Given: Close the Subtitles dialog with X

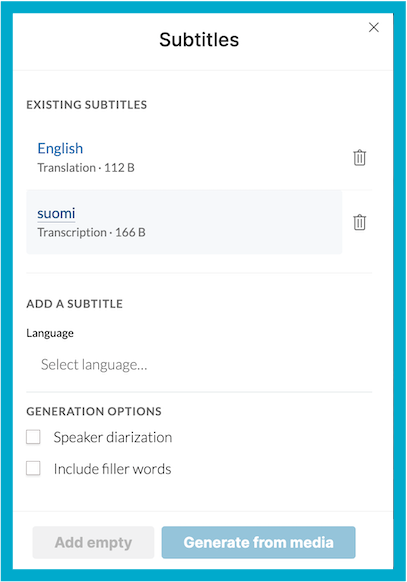Looking at the screenshot, I should (374, 27).
